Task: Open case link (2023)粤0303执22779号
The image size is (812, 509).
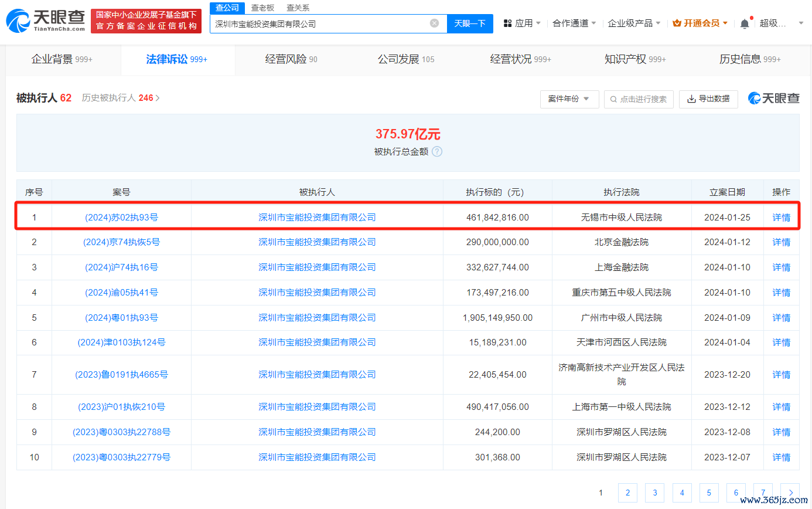Action: pyautogui.click(x=121, y=457)
